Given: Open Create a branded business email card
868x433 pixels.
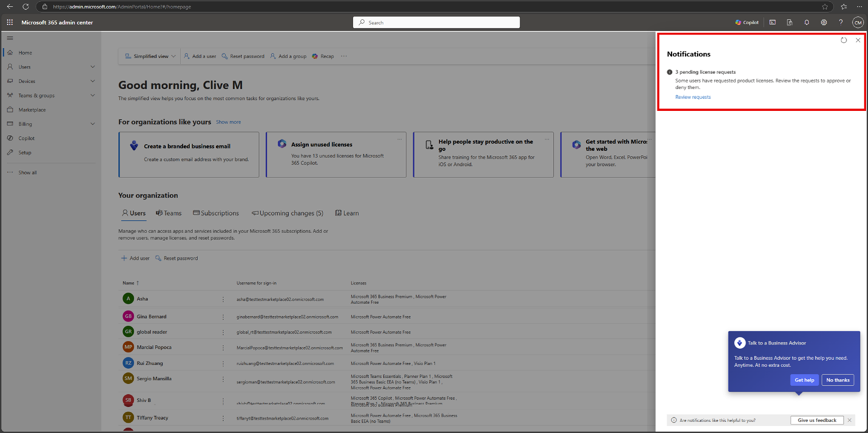Looking at the screenshot, I should coord(189,155).
